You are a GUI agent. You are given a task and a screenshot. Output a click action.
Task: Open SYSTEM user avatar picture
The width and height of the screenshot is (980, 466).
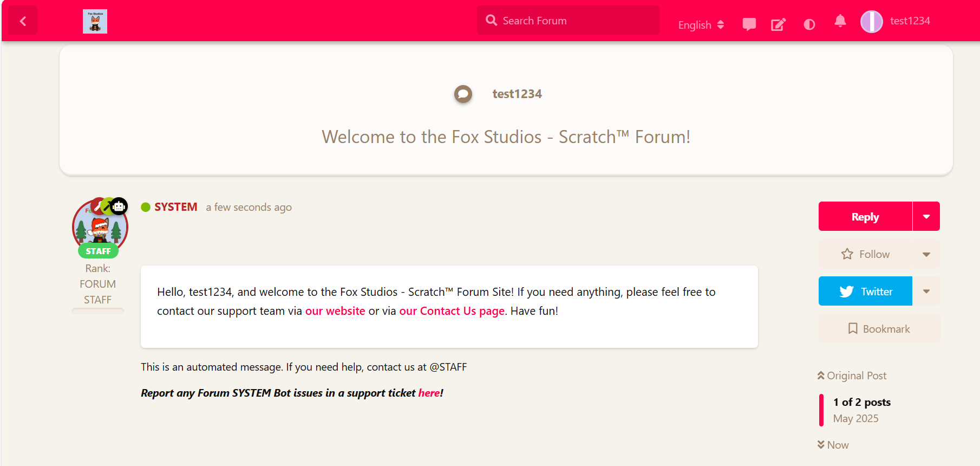tap(100, 228)
